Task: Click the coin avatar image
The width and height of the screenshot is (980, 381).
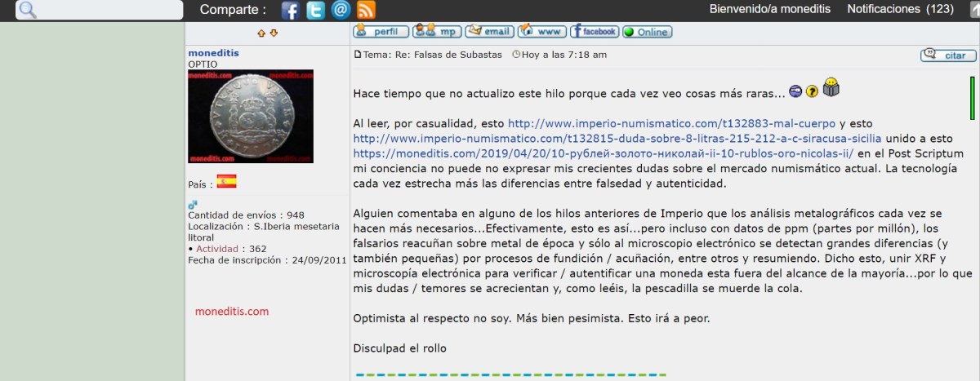Action: 250,116
